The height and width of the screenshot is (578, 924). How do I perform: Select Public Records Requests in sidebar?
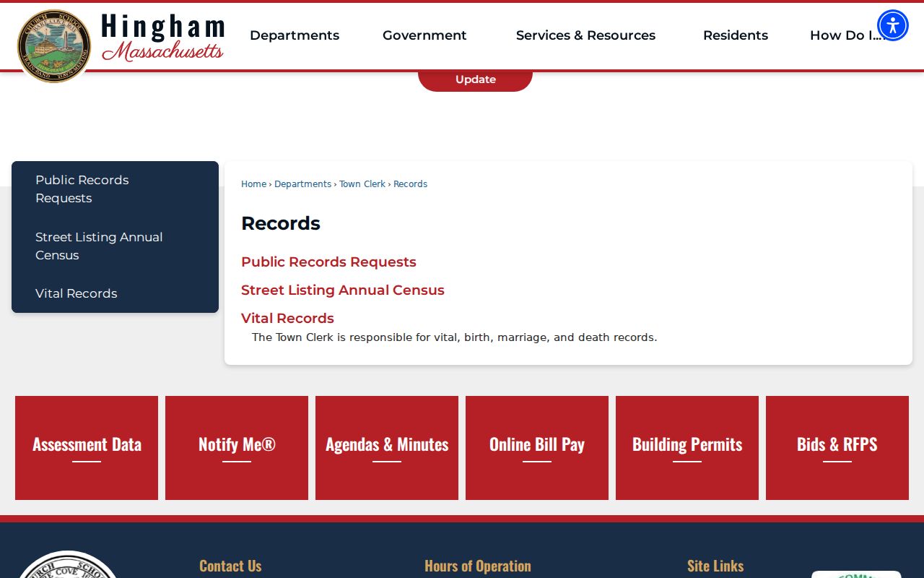(115, 189)
